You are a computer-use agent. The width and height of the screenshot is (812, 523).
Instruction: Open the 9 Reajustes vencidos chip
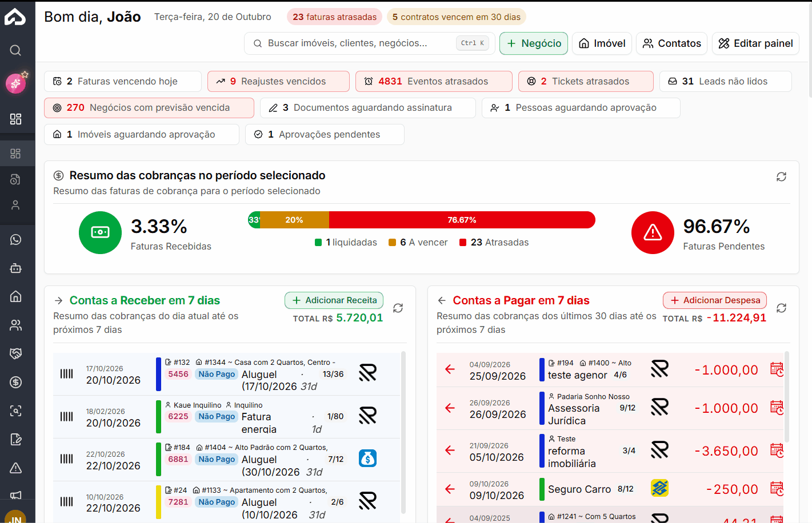coord(278,82)
